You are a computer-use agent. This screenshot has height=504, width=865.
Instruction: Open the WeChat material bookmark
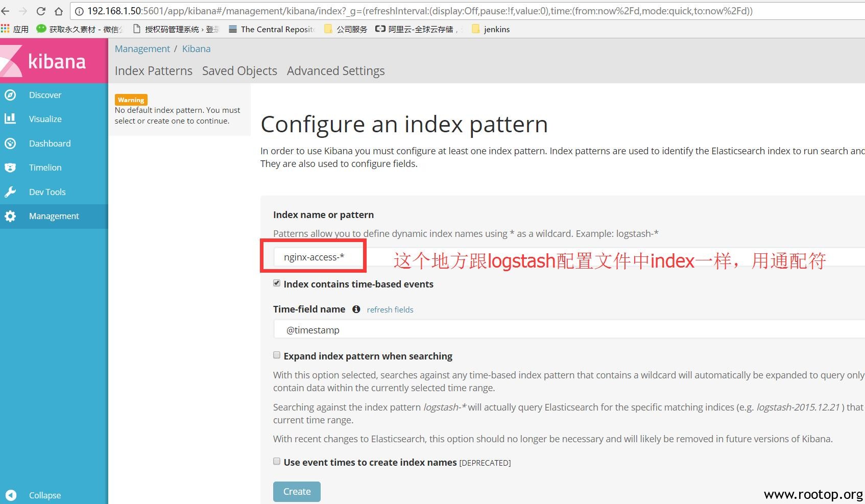(80, 29)
